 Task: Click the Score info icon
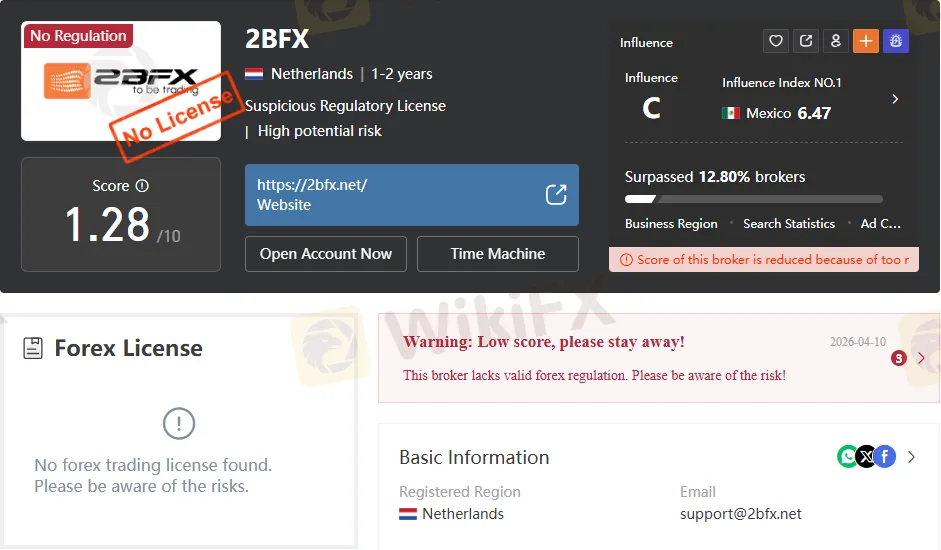[x=142, y=186]
